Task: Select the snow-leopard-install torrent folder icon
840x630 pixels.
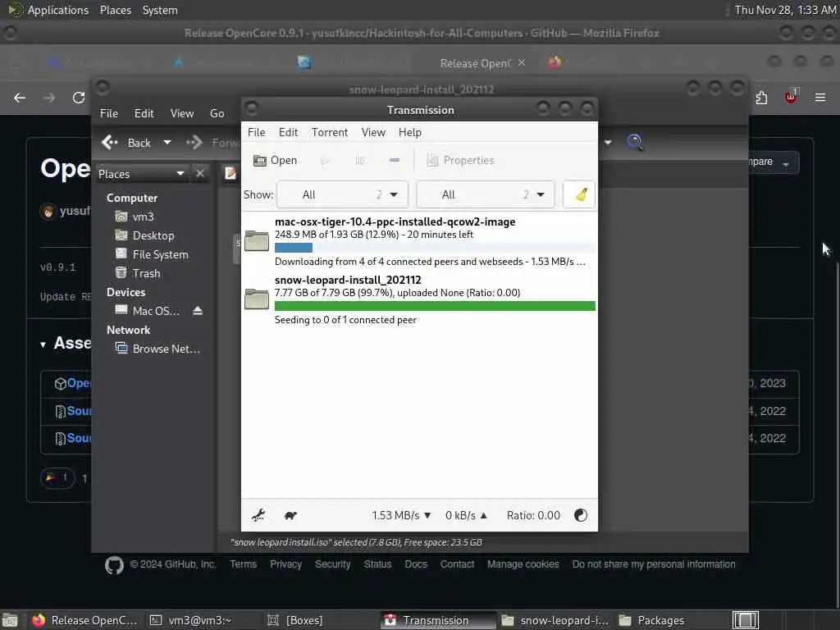Action: tap(257, 299)
